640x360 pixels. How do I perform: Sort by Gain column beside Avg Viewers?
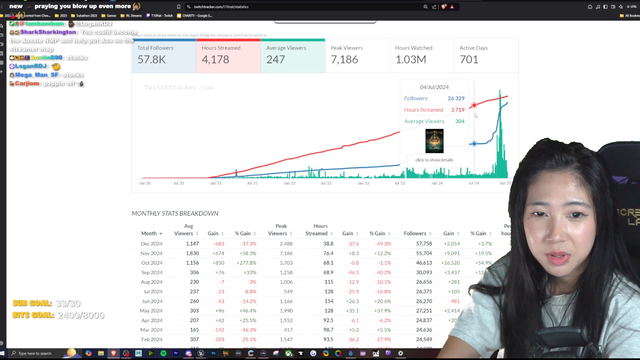tap(216, 233)
